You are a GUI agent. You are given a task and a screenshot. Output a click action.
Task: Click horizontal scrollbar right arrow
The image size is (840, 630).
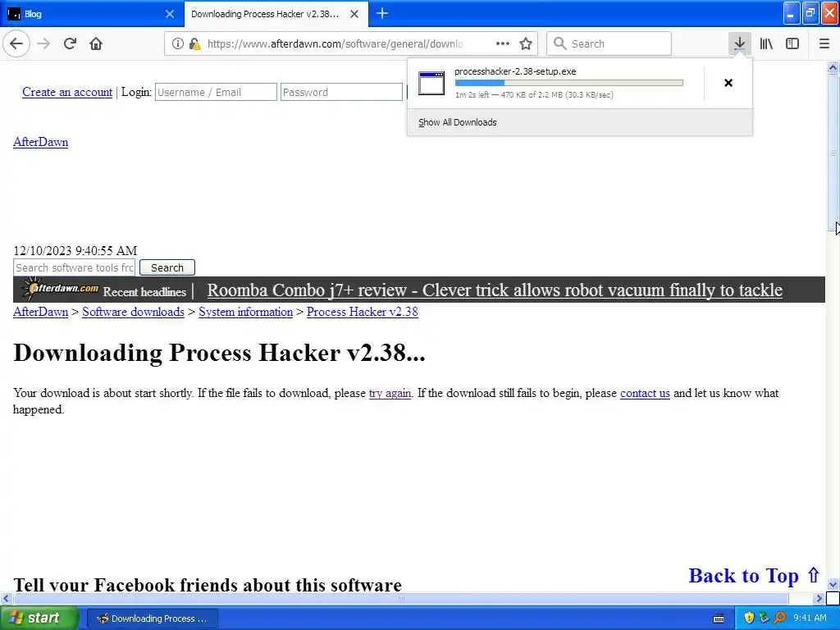(x=819, y=598)
